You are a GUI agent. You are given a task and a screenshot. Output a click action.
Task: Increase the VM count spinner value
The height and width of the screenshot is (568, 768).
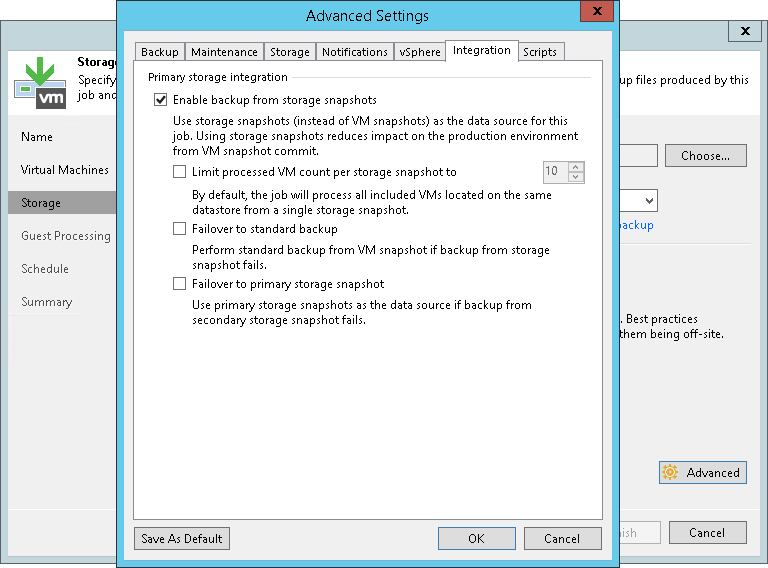click(x=575, y=166)
